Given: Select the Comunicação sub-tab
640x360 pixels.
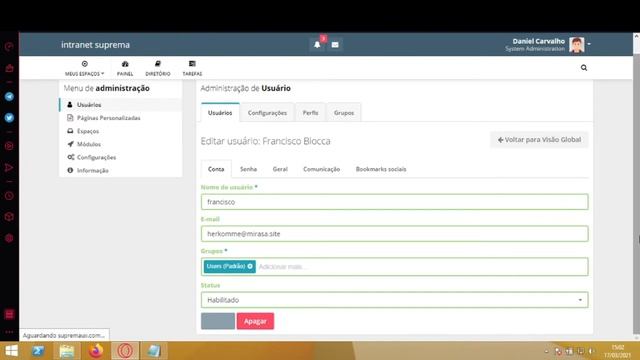Looking at the screenshot, I should [321, 169].
